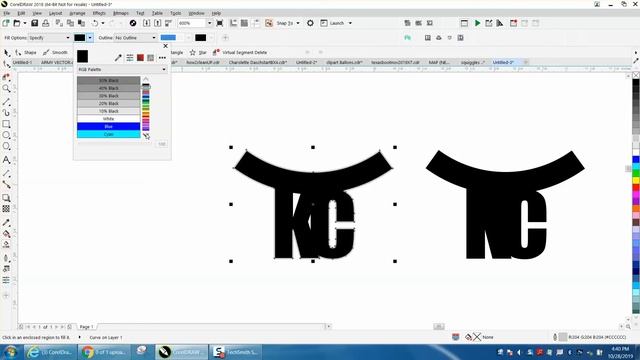The width and height of the screenshot is (640, 360).
Task: Open the RGB Palette dropdown
Action: pyautogui.click(x=122, y=69)
